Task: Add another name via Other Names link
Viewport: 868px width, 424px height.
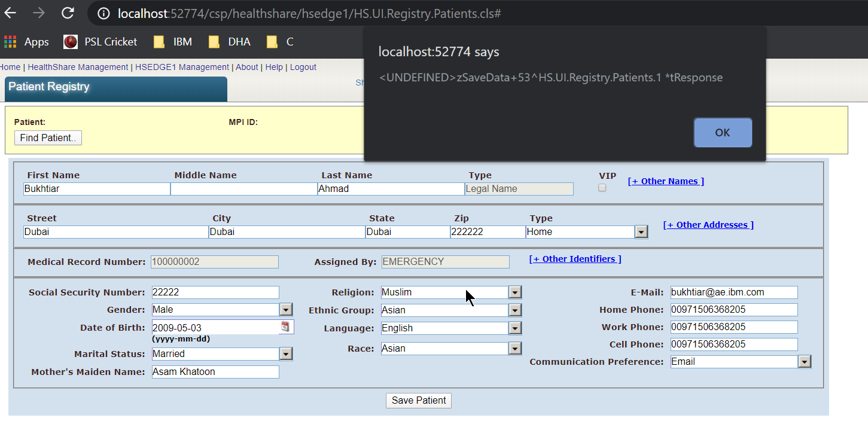Action: coord(665,181)
